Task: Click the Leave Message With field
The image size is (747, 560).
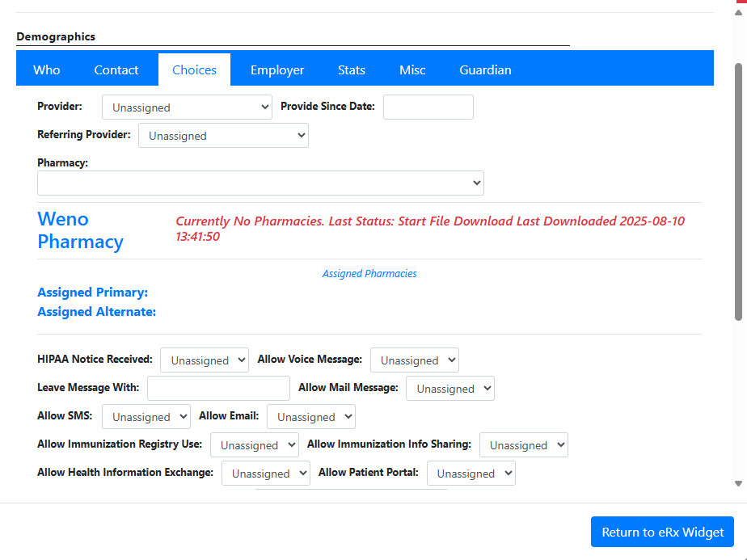Action: pyautogui.click(x=218, y=389)
